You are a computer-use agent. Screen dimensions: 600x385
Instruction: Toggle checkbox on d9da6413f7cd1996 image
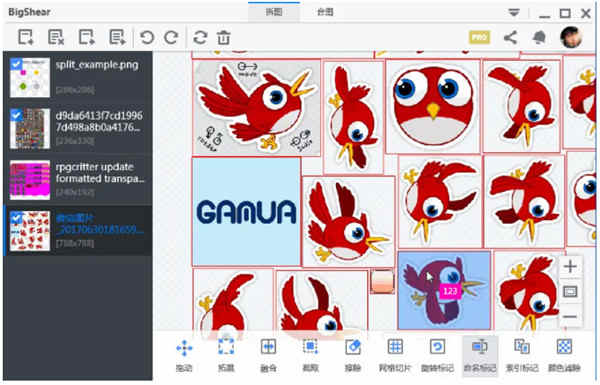coord(16,115)
